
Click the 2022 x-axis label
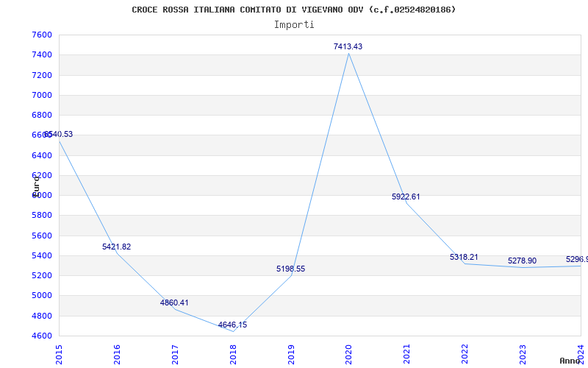coord(465,354)
